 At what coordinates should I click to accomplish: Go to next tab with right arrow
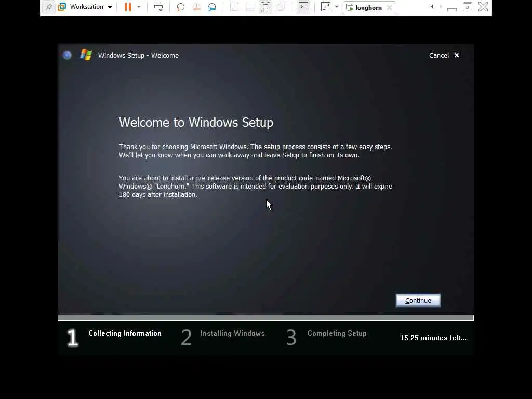tap(441, 7)
